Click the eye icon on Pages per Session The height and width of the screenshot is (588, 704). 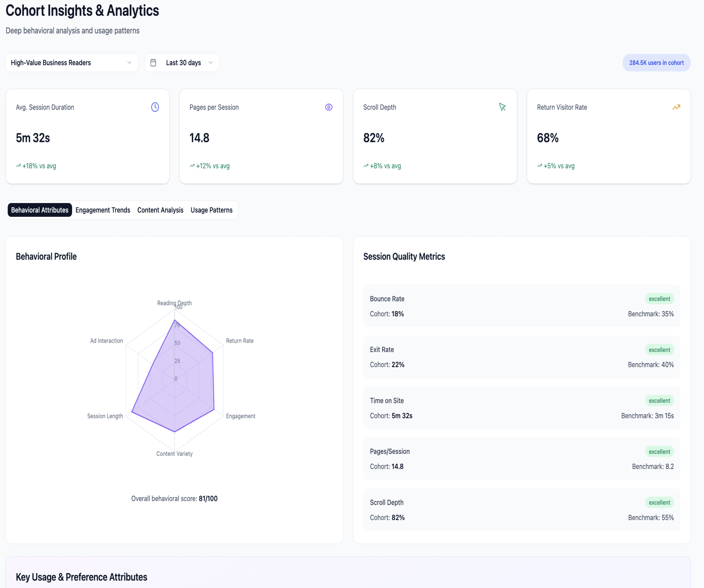(329, 107)
